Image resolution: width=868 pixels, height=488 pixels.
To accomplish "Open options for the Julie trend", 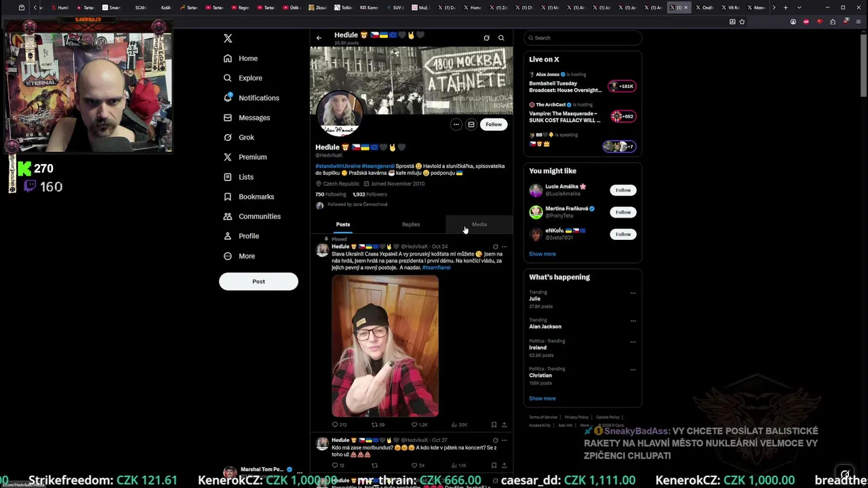I will pos(633,293).
